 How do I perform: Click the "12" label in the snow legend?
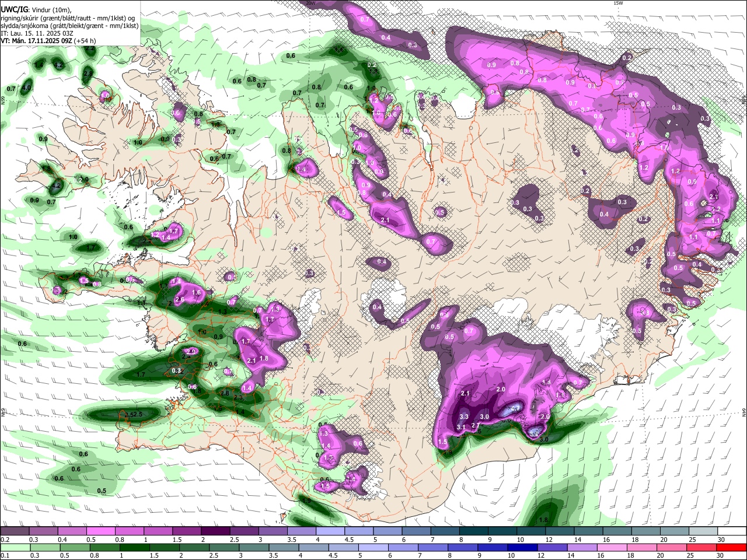click(x=549, y=540)
